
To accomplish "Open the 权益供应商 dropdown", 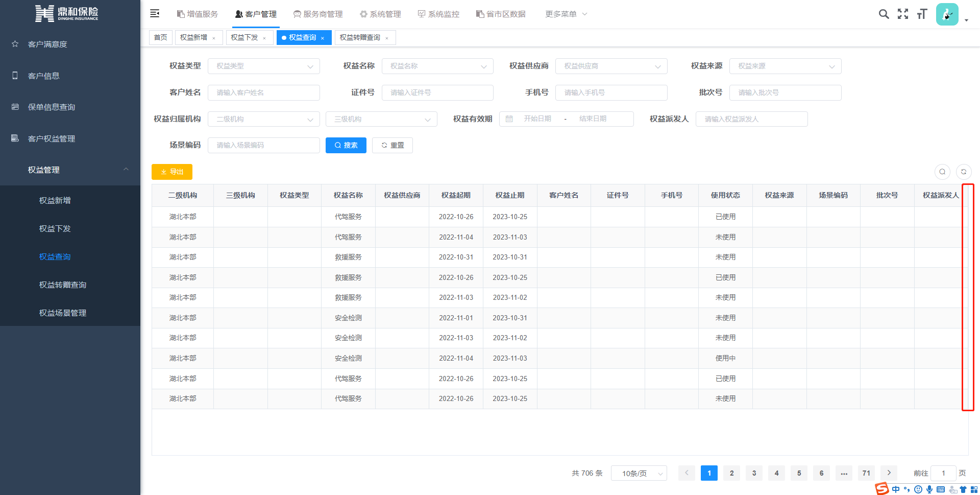I will (x=611, y=66).
